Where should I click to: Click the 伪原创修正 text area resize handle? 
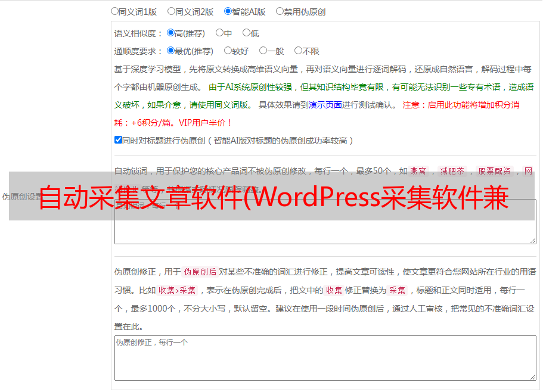click(532, 377)
